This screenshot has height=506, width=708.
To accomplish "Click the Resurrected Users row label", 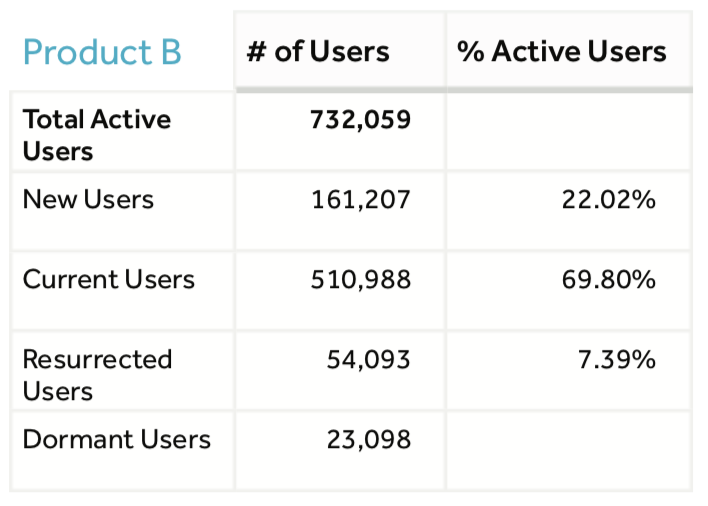I will tap(97, 374).
